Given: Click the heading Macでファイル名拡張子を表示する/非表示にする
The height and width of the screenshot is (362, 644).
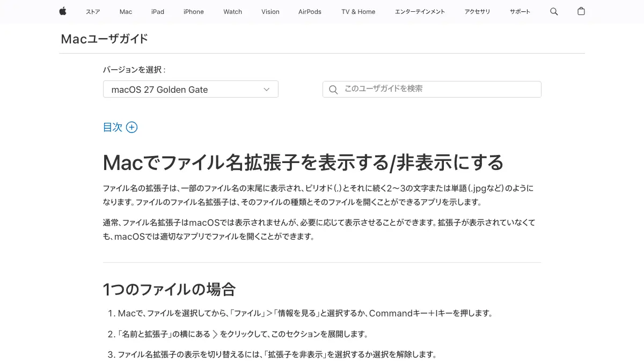Looking at the screenshot, I should 303,162.
